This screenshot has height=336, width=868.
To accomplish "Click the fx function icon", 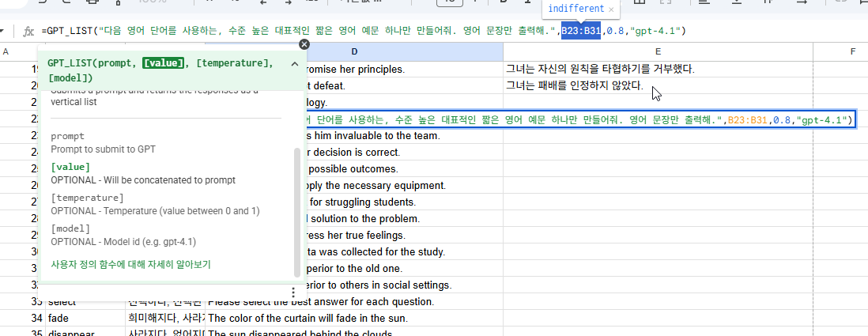I will point(28,31).
